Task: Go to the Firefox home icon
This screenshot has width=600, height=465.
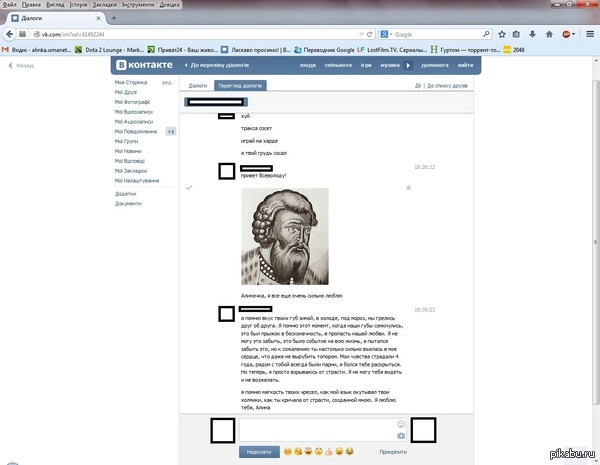Action: tap(549, 34)
